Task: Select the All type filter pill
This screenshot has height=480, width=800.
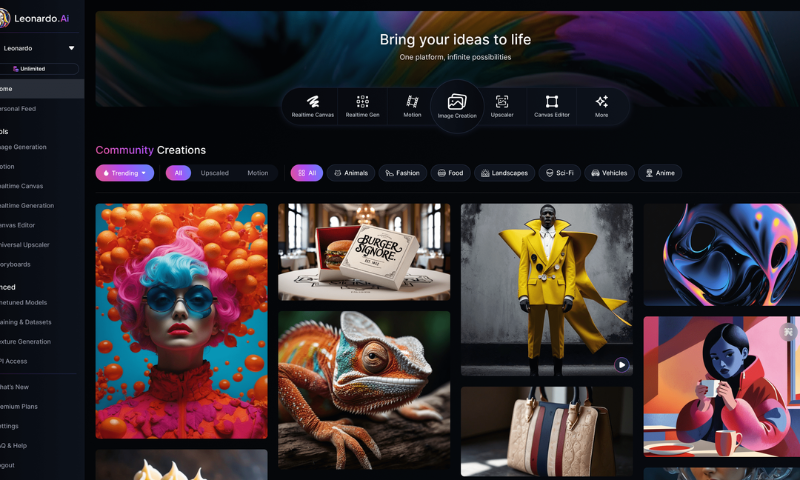Action: (178, 173)
